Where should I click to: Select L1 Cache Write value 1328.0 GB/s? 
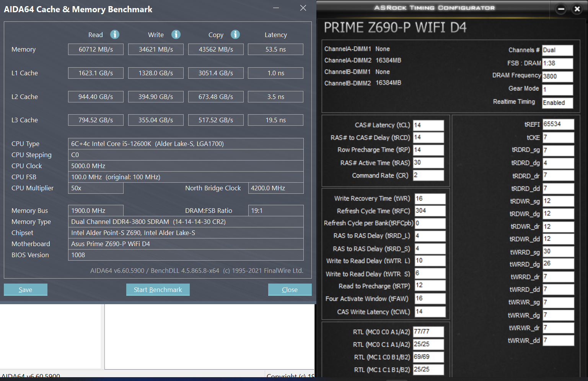click(156, 73)
